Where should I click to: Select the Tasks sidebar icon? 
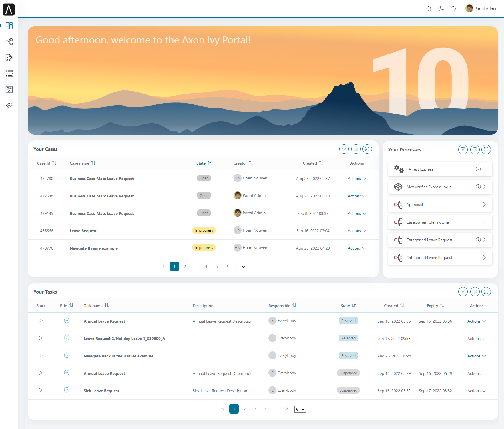9,58
